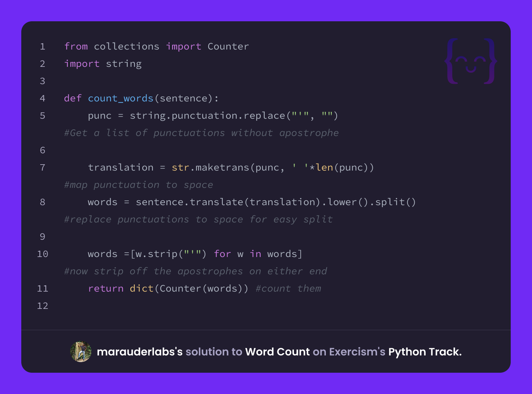Image resolution: width=532 pixels, height=394 pixels.
Task: Click comment "#now strip off the apostrophes on either end"
Action: tap(196, 271)
